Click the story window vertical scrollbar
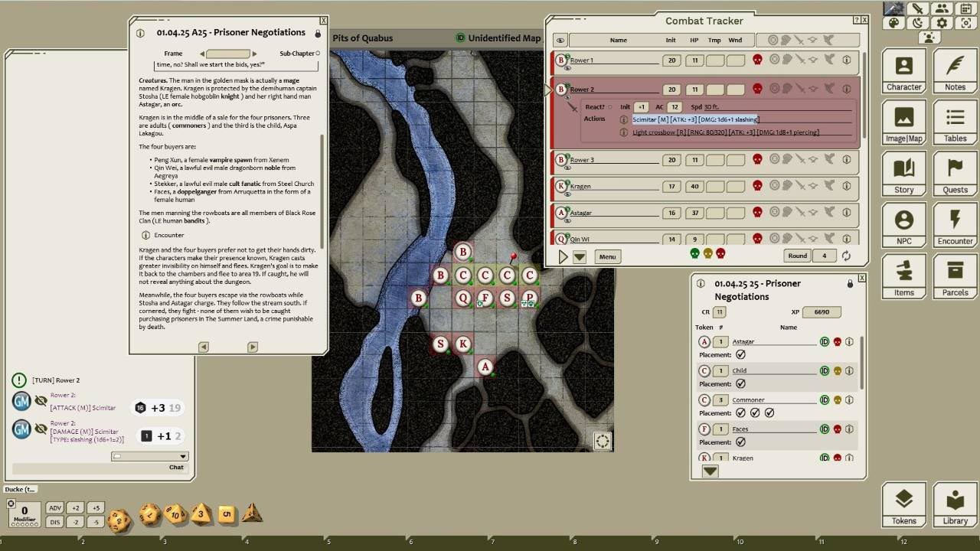The width and height of the screenshot is (980, 551). tap(322, 191)
